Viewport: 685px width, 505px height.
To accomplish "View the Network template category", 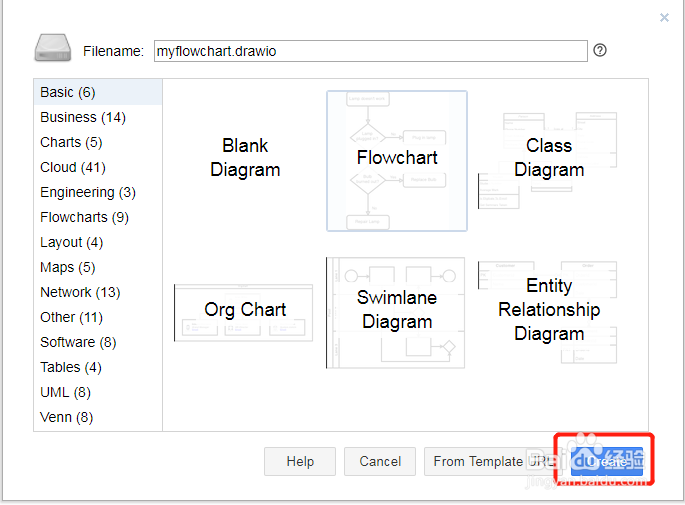I will click(80, 292).
